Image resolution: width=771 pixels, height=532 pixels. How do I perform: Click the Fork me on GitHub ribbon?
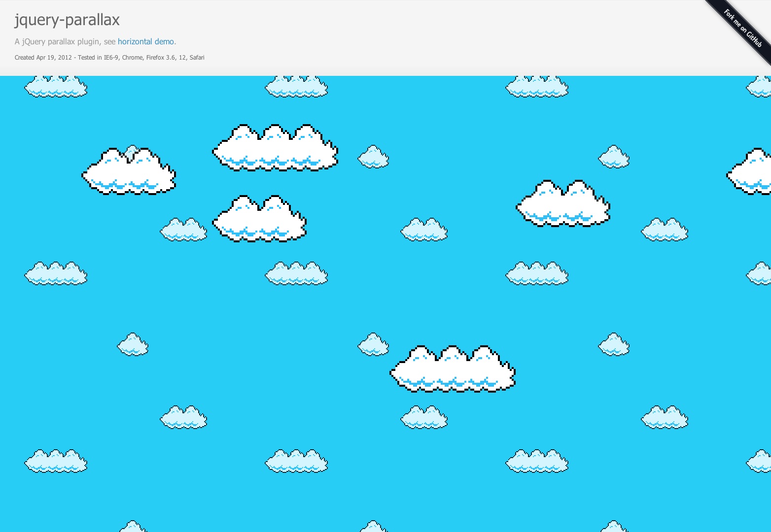coord(742,28)
